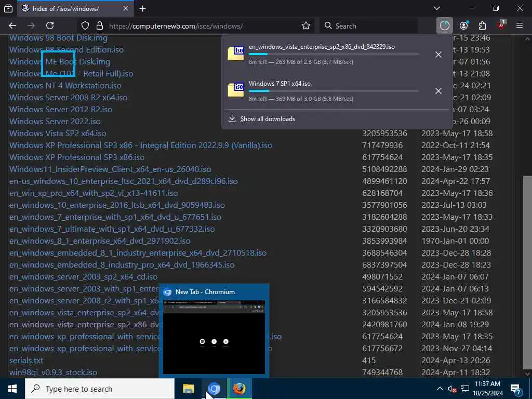Click Show all downloads
The width and height of the screenshot is (532, 399).
pyautogui.click(x=268, y=119)
